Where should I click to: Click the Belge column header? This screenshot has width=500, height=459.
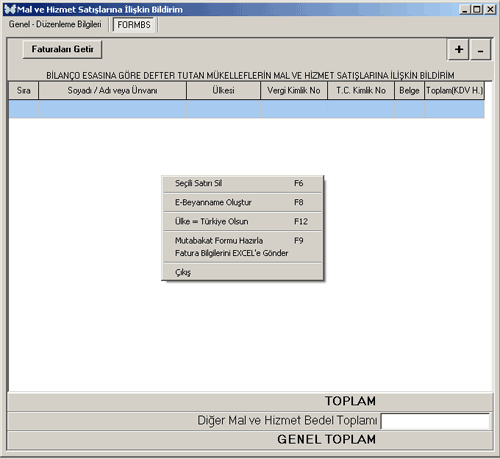click(409, 90)
